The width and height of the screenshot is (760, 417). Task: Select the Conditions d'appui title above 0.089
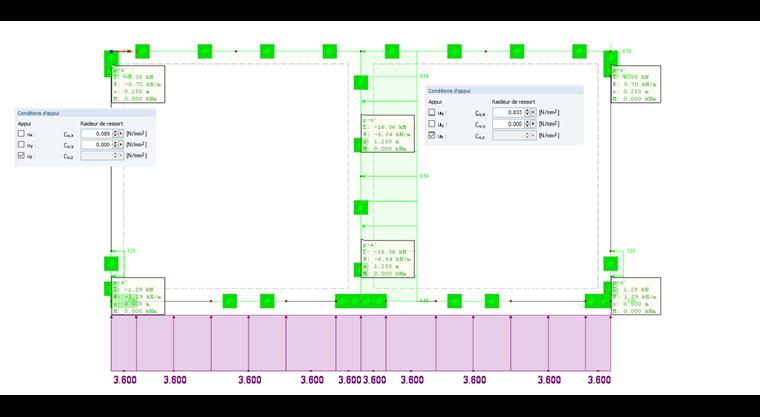point(38,113)
